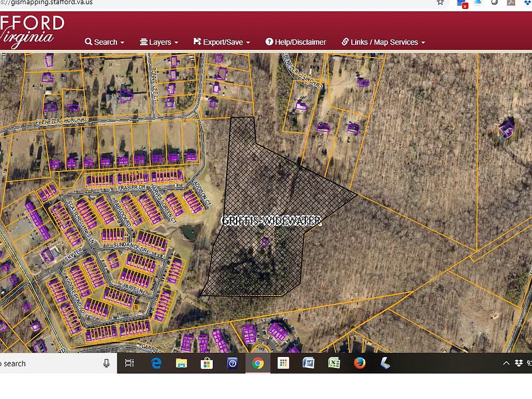Launch Firefox from the taskbar

tap(360, 363)
